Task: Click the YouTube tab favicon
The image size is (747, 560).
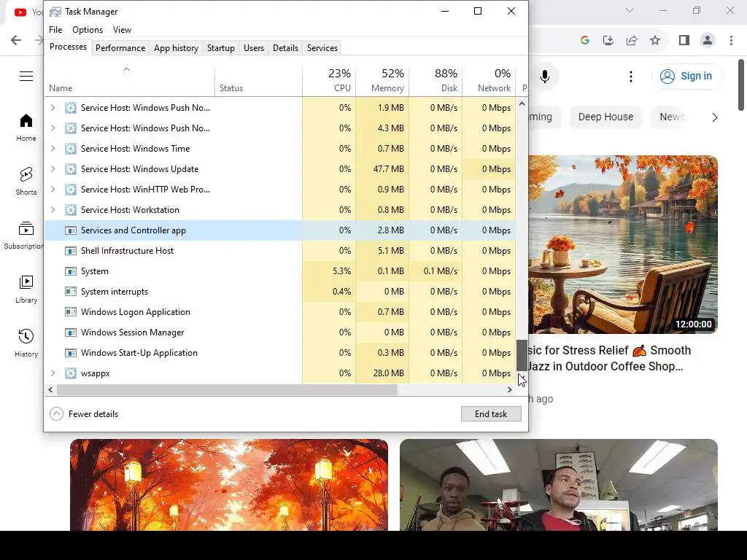Action: coord(20,12)
